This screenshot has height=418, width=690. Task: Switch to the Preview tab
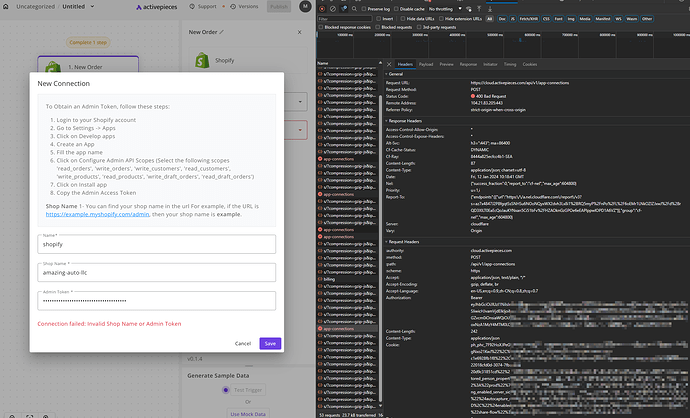click(446, 64)
